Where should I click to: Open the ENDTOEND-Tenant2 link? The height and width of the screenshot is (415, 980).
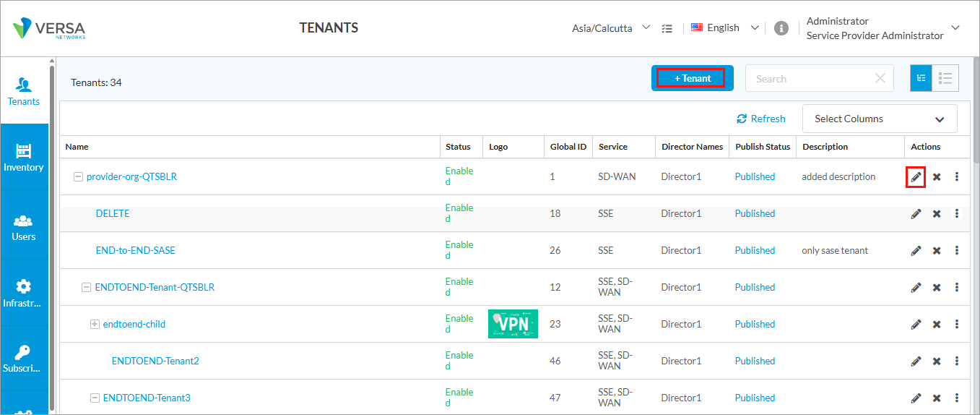[155, 361]
